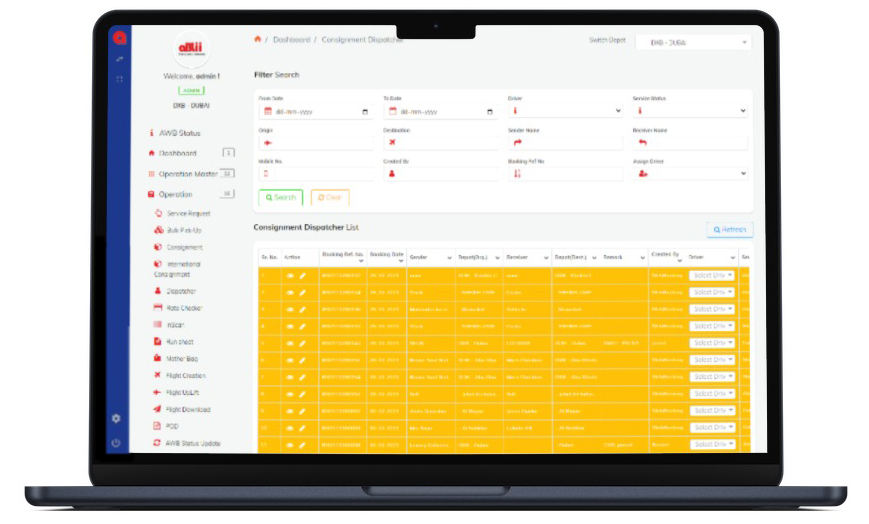This screenshot has height=524, width=869.
Task: Expand the Service Status dropdown
Action: [x=689, y=112]
